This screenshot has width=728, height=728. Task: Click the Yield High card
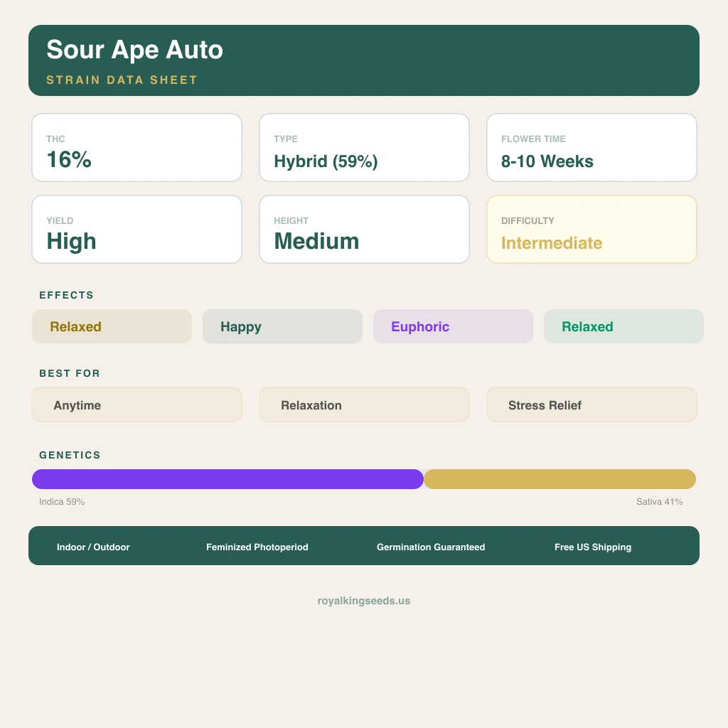tap(136, 230)
